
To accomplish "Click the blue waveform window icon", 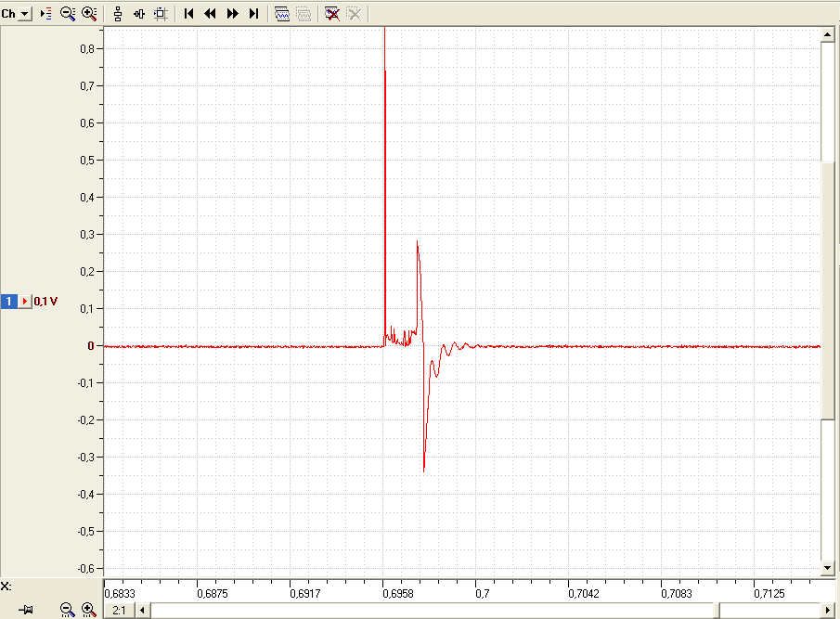I will click(282, 14).
